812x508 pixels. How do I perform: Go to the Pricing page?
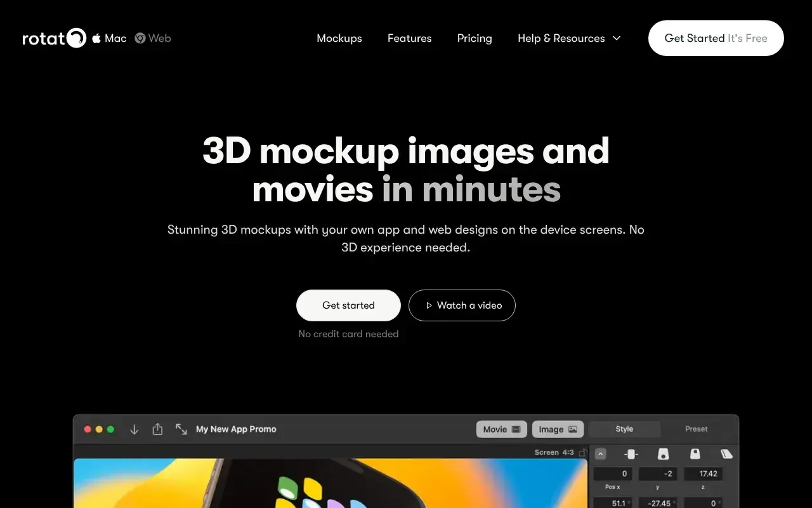(475, 38)
